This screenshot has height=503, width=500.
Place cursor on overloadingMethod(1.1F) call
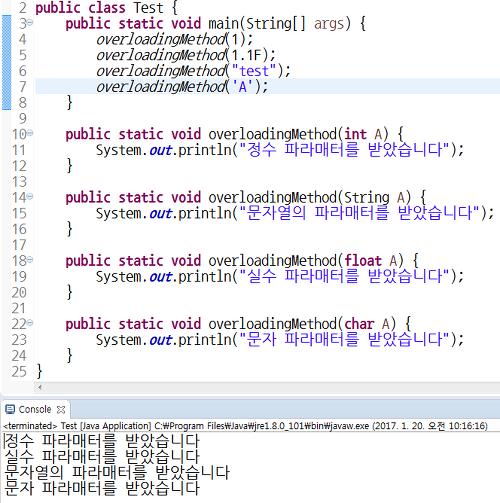pos(186,55)
